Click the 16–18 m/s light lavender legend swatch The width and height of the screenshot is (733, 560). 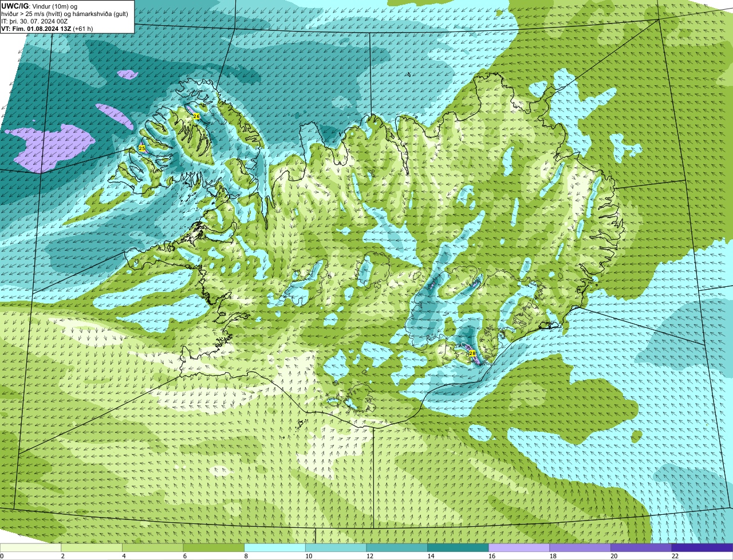pos(519,547)
